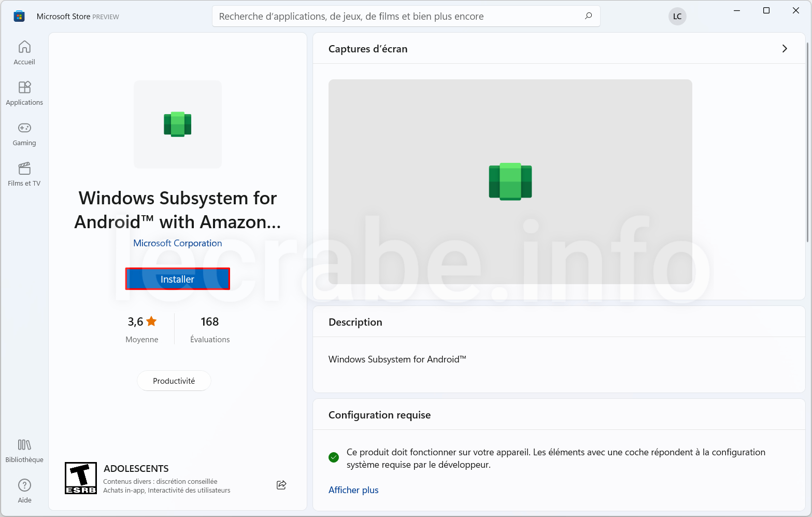Click the 'Ce produit doit fonctionner' compatibility text
This screenshot has height=517, width=812.
click(x=556, y=458)
